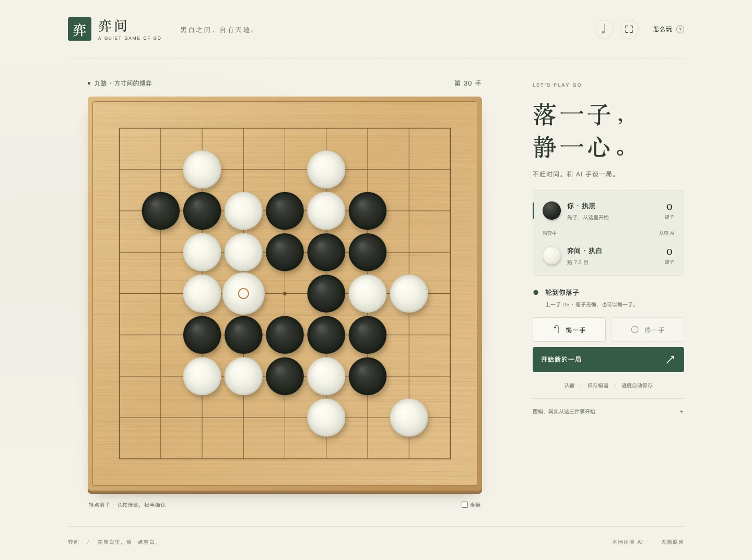This screenshot has width=752, height=560.
Task: Click the tagline 黑白之间，自有天地。
Action: pos(219,30)
